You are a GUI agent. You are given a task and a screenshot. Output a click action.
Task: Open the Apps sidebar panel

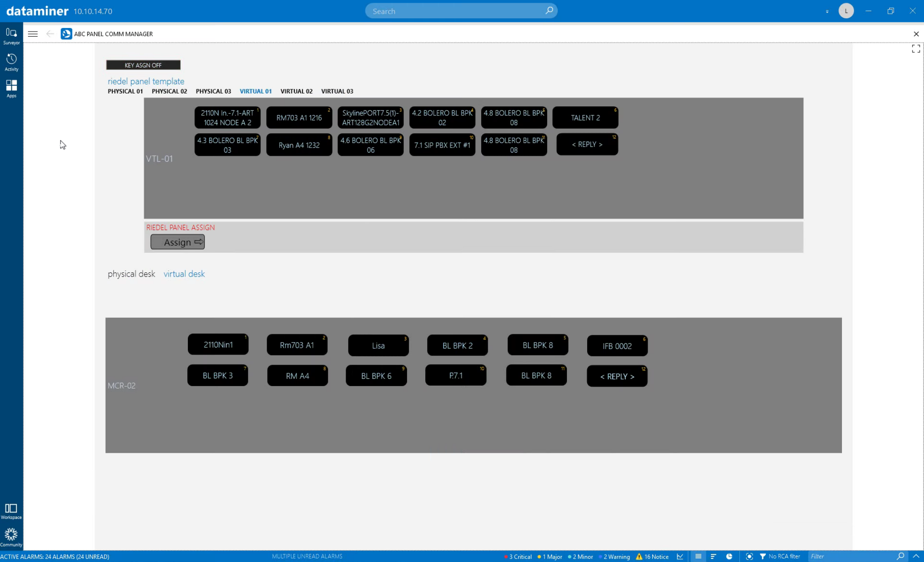11,88
